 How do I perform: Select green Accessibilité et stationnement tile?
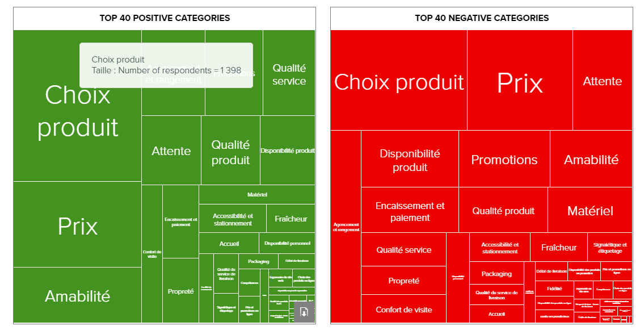pyautogui.click(x=233, y=219)
